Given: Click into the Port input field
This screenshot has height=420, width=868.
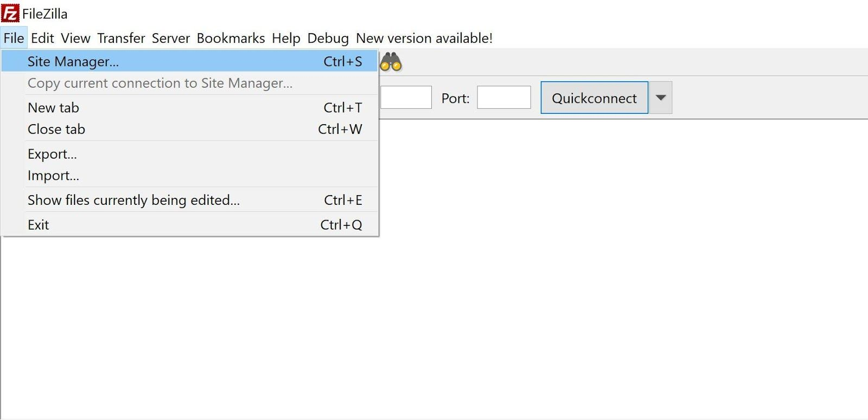Looking at the screenshot, I should pyautogui.click(x=503, y=98).
